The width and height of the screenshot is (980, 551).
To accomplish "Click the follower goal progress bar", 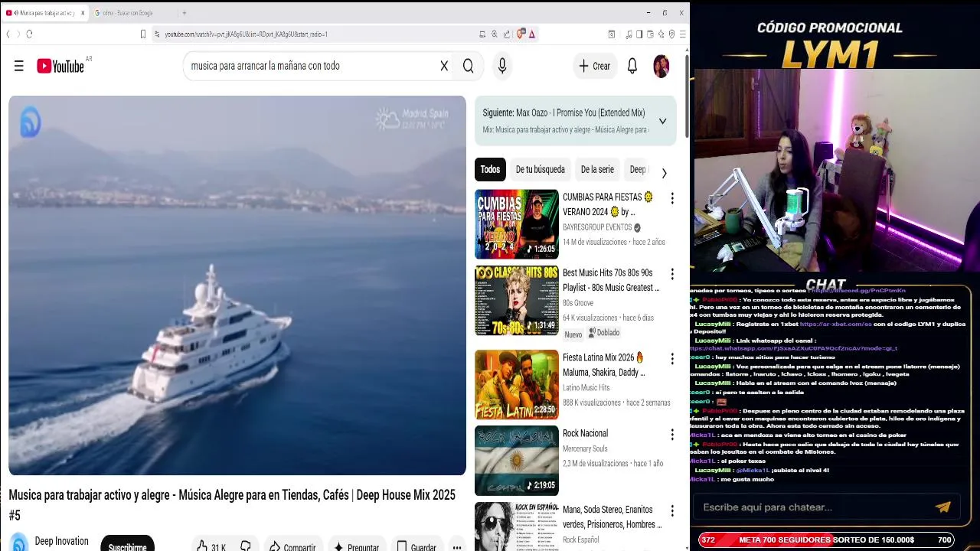I will coord(826,540).
